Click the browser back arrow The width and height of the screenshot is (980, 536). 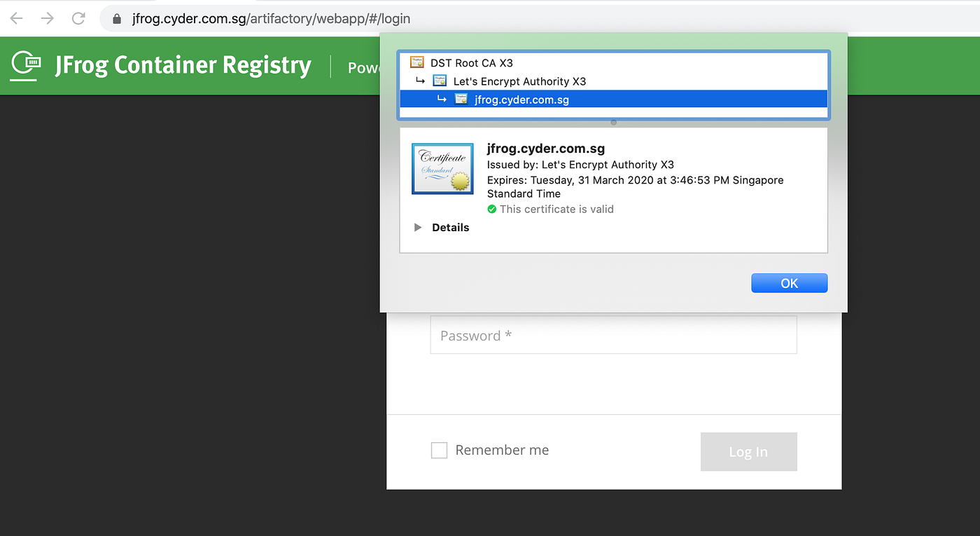click(16, 18)
